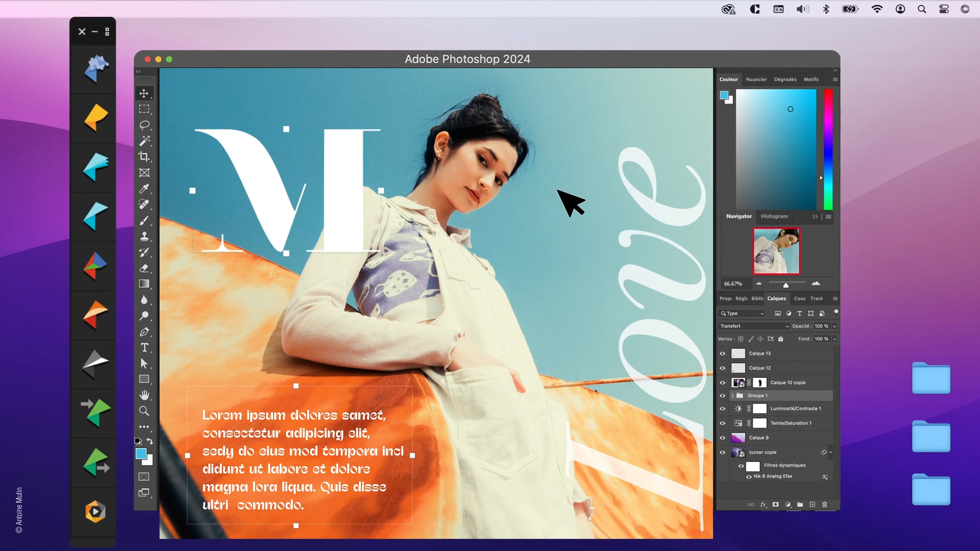Hide the Calque 12 layer
Viewport: 980px width, 551px height.
point(722,368)
